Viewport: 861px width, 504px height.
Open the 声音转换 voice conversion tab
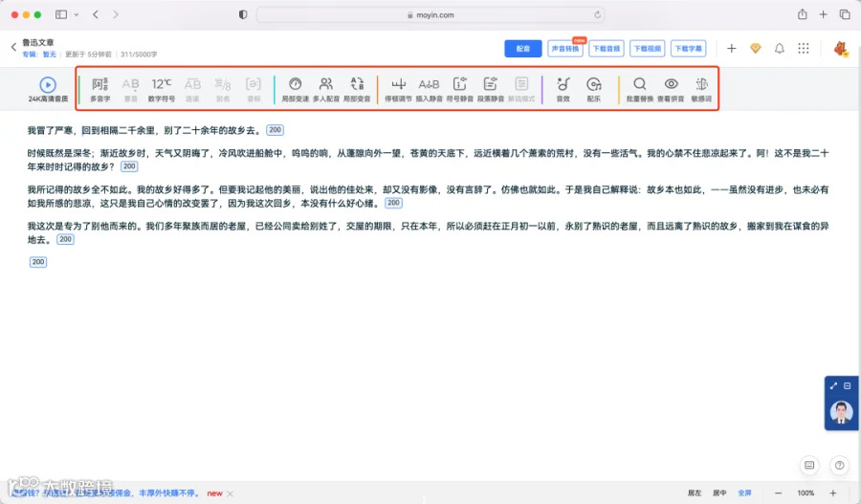(x=565, y=49)
